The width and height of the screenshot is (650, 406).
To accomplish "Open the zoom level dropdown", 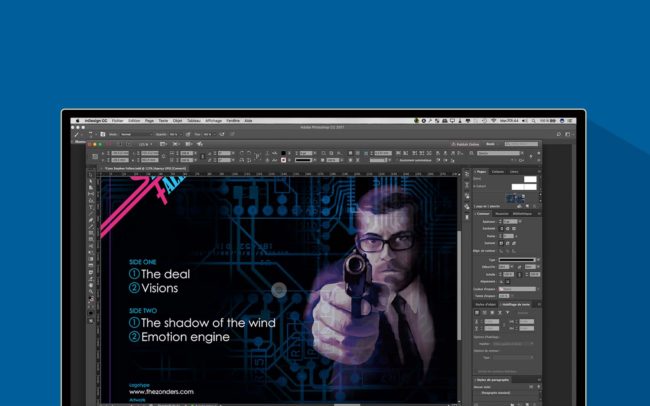I will click(x=145, y=144).
